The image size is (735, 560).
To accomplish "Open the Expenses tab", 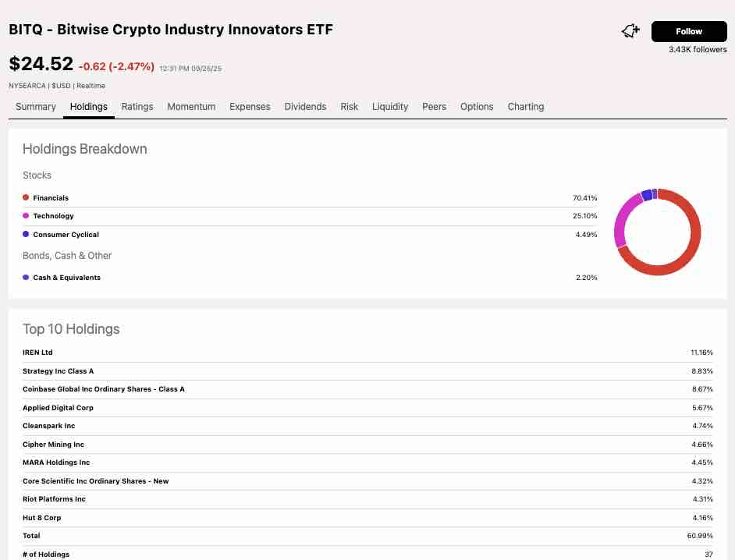I will 250,107.
